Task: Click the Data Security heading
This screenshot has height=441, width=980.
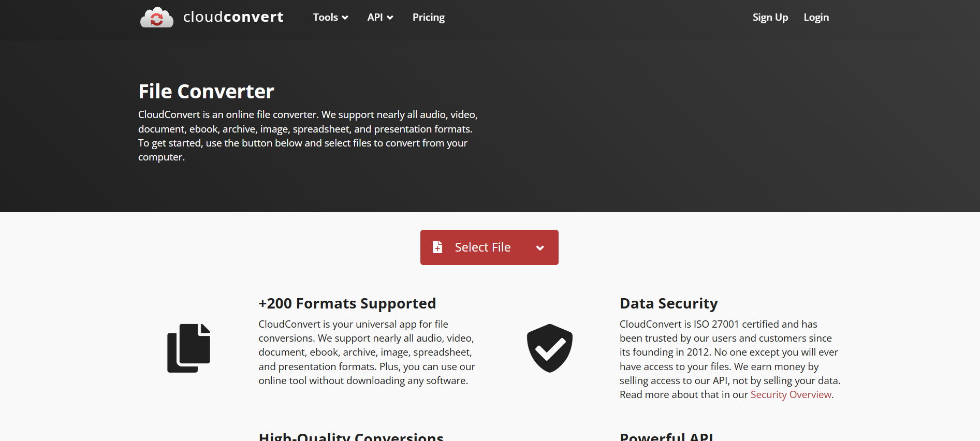Action: [669, 303]
